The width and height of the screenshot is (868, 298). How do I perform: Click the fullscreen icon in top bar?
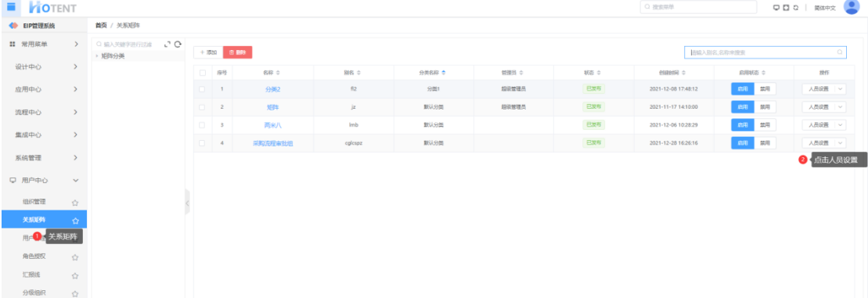point(786,8)
